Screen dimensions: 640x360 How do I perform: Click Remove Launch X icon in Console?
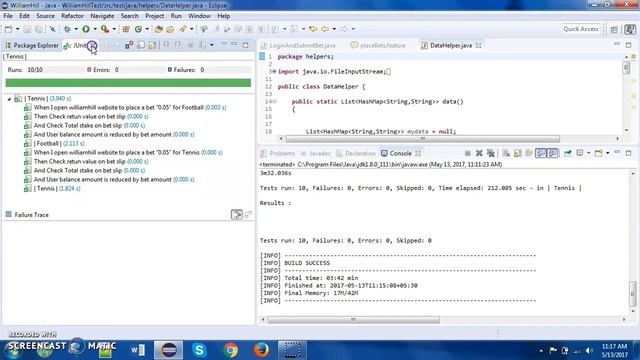click(479, 153)
